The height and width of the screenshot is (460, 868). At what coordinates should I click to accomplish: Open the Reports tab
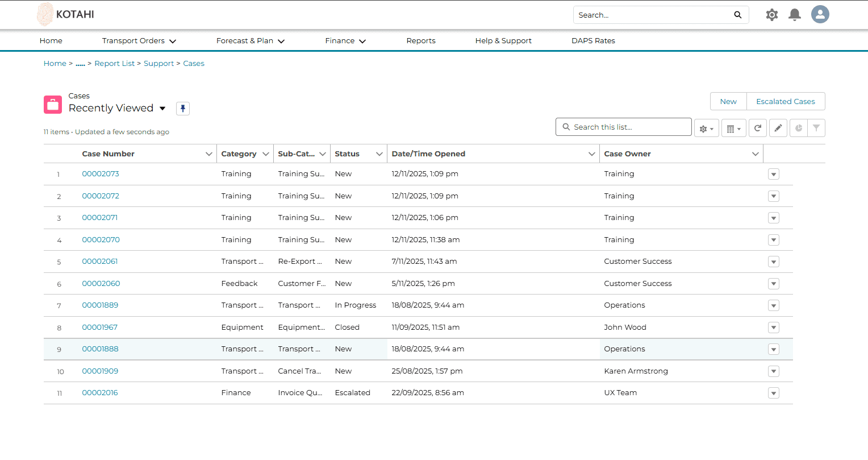(421, 41)
